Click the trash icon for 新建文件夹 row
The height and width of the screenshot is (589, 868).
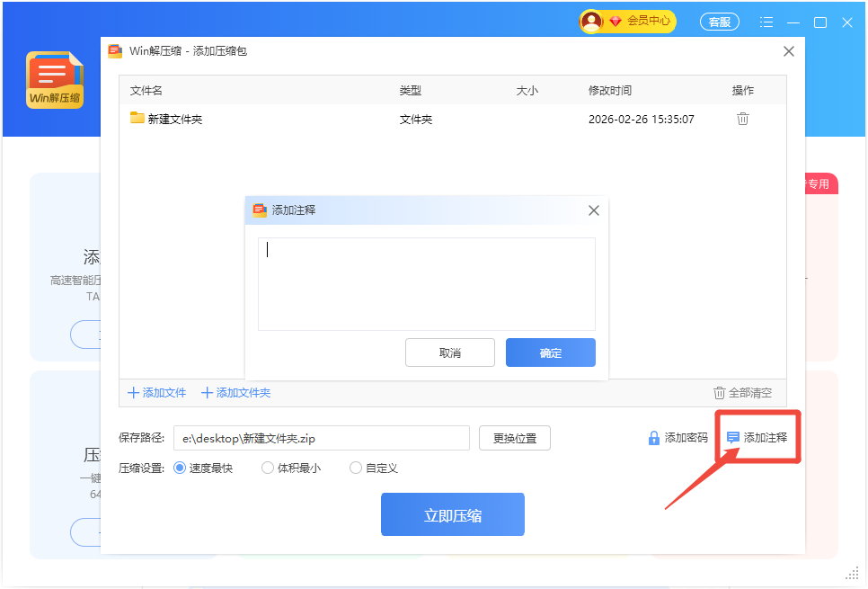coord(742,119)
